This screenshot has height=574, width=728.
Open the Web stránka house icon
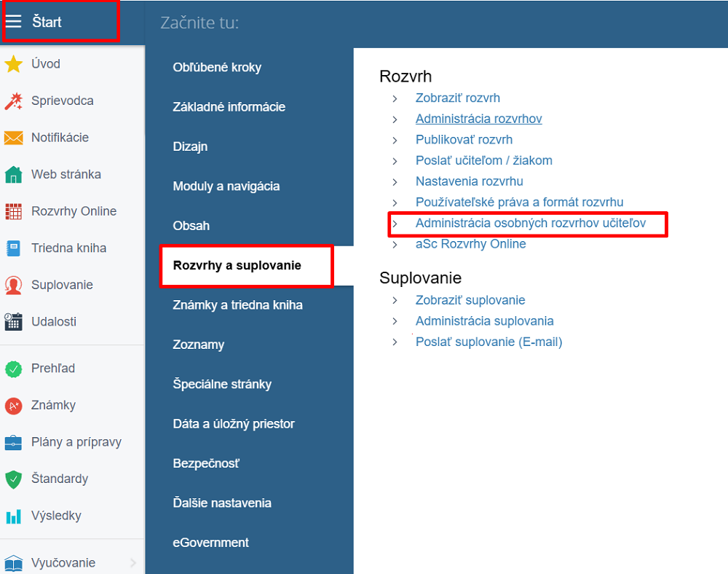pyautogui.click(x=13, y=175)
